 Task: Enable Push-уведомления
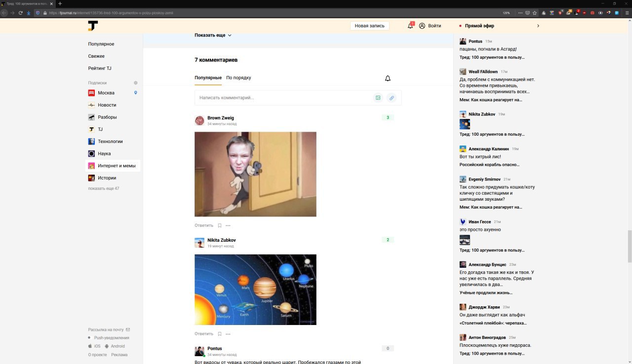(x=109, y=338)
